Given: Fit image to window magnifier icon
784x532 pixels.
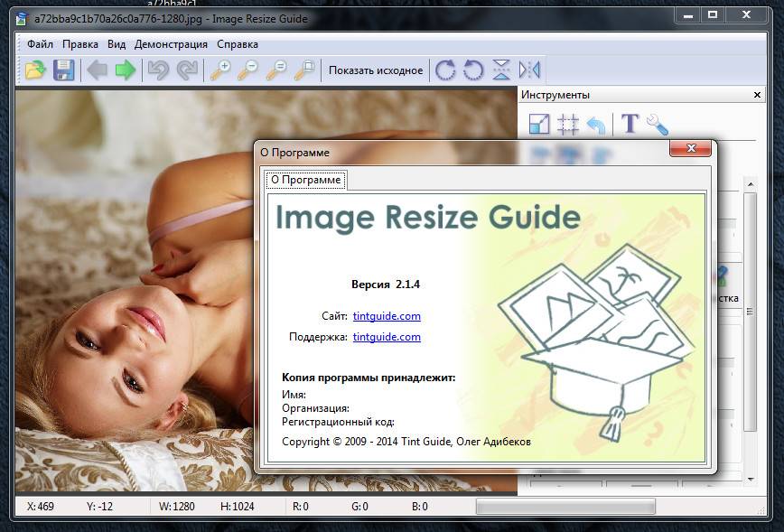Looking at the screenshot, I should coord(304,70).
